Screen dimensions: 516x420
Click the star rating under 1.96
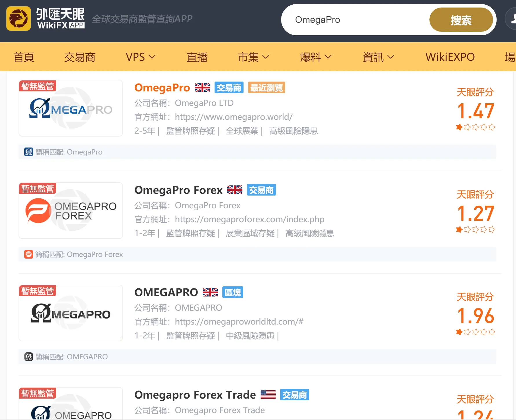point(475,332)
